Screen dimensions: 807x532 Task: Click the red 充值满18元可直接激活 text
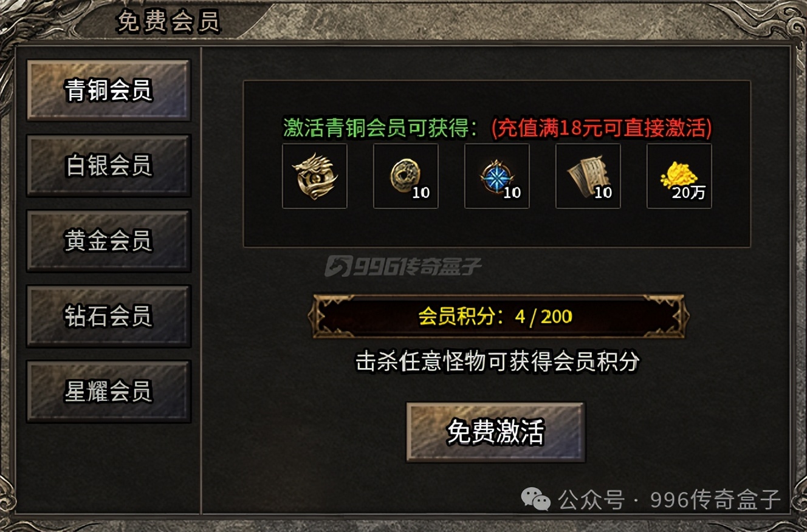pos(602,128)
